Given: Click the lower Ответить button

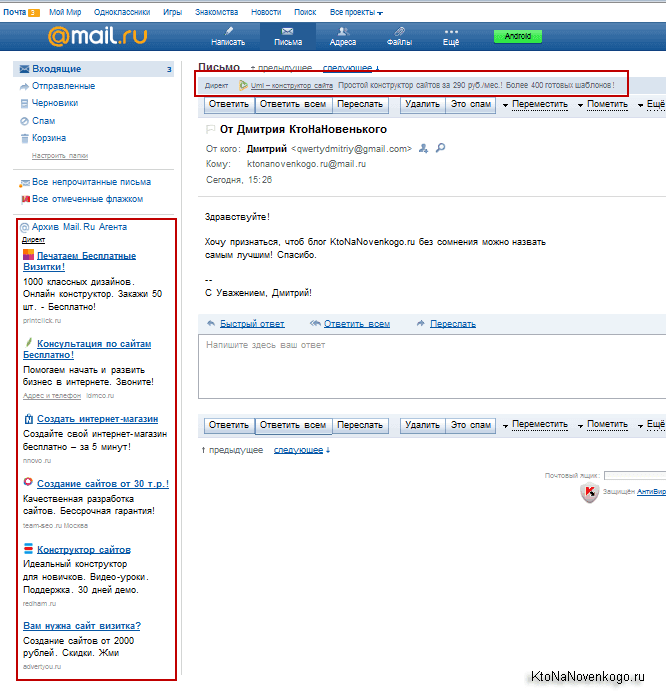Looking at the screenshot, I should [x=229, y=425].
